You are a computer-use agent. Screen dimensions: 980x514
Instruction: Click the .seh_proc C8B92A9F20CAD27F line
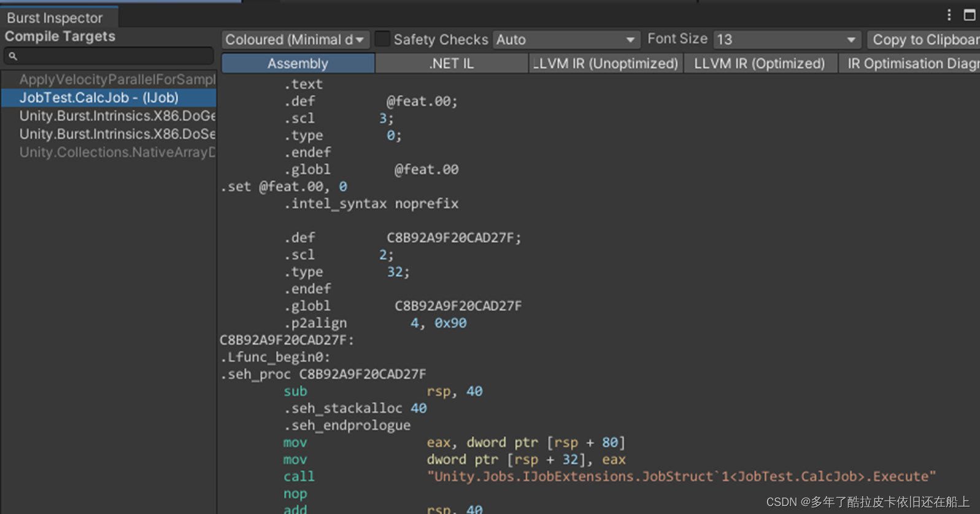tap(323, 374)
